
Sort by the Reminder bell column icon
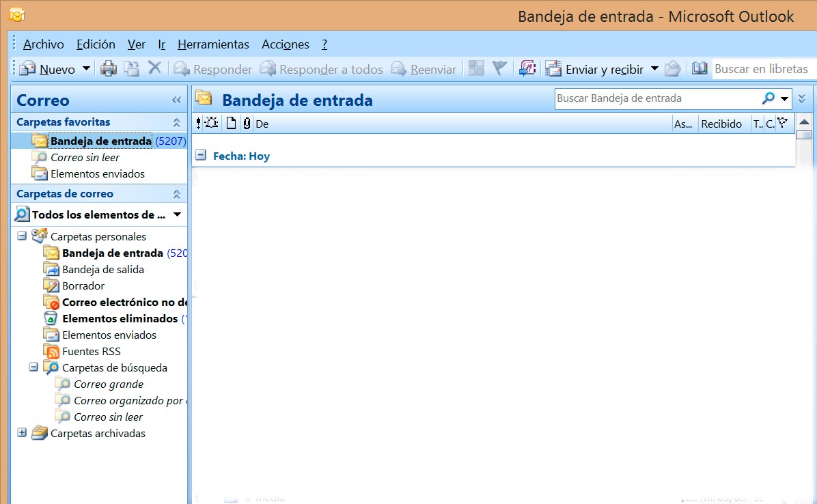[x=212, y=124]
